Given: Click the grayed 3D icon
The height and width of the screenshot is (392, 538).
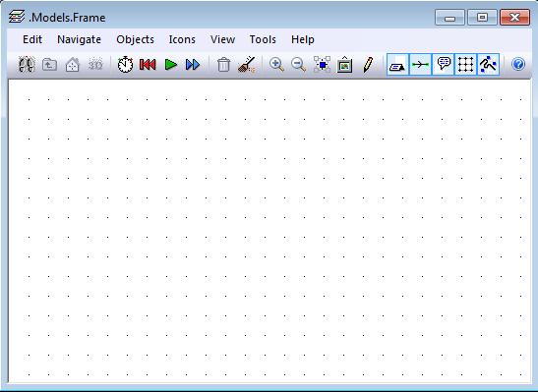Looking at the screenshot, I should pos(95,65).
